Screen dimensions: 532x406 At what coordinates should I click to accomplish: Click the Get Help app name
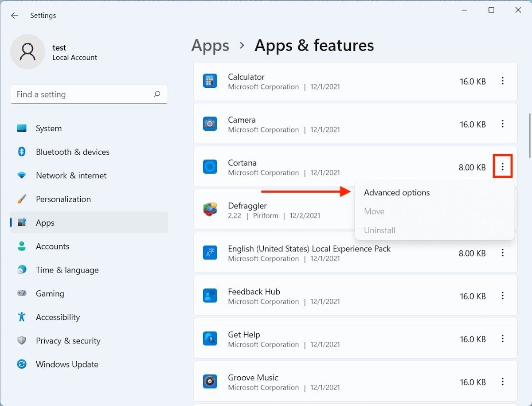point(244,335)
